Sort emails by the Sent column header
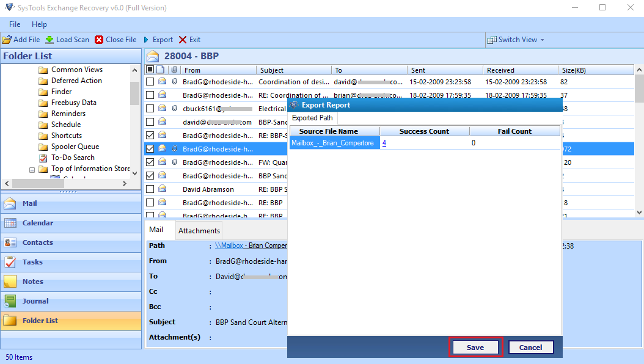The height and width of the screenshot is (364, 644). click(x=445, y=70)
